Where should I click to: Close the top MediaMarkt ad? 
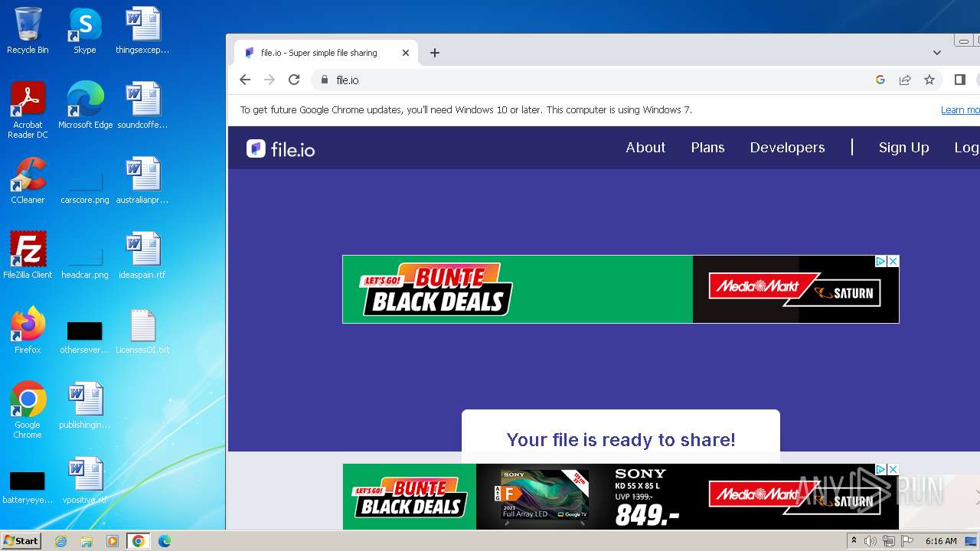[x=893, y=261]
